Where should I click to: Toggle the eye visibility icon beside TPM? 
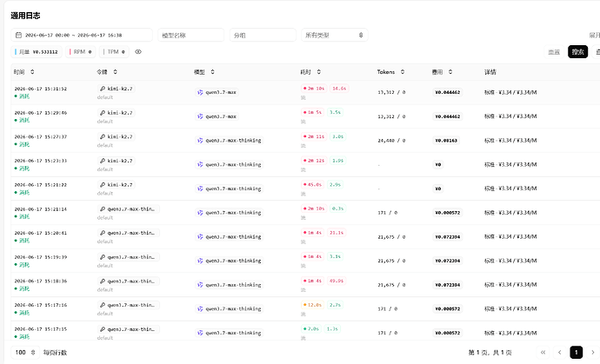[x=138, y=51]
